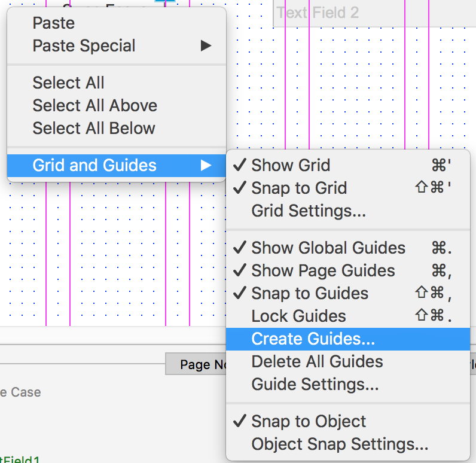Click Delete All Guides

pyautogui.click(x=317, y=362)
